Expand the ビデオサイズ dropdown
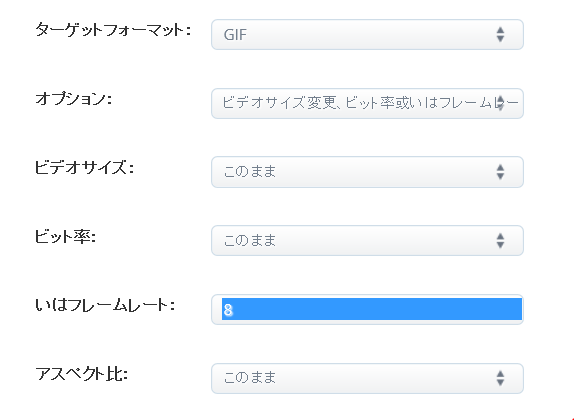 coord(367,172)
